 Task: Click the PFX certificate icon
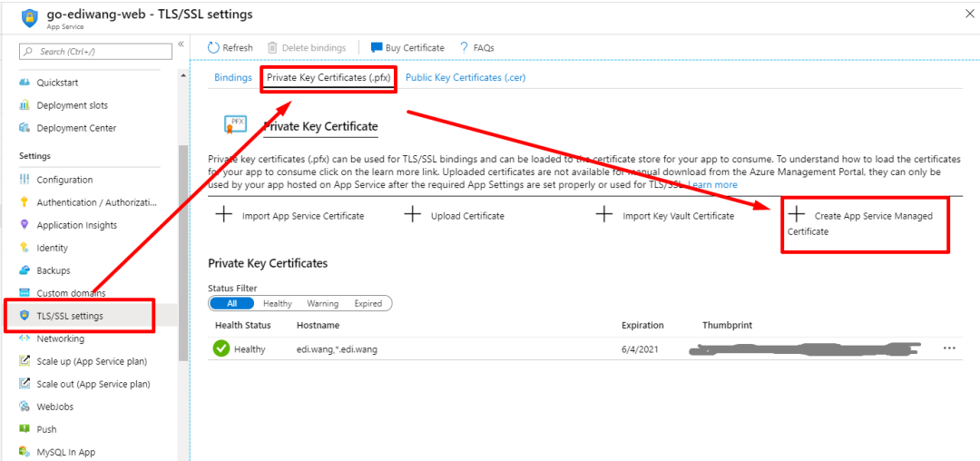coord(236,124)
